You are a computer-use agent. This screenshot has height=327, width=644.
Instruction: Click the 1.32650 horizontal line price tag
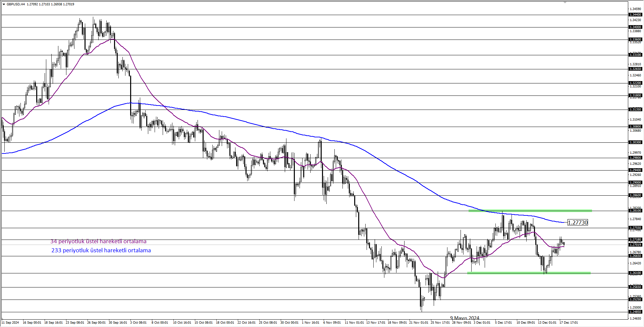tap(635, 69)
